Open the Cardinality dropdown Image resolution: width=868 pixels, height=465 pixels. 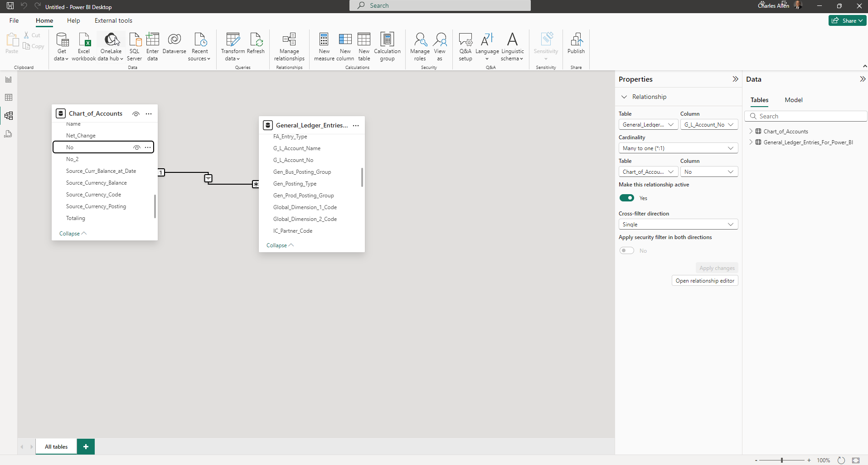(678, 148)
